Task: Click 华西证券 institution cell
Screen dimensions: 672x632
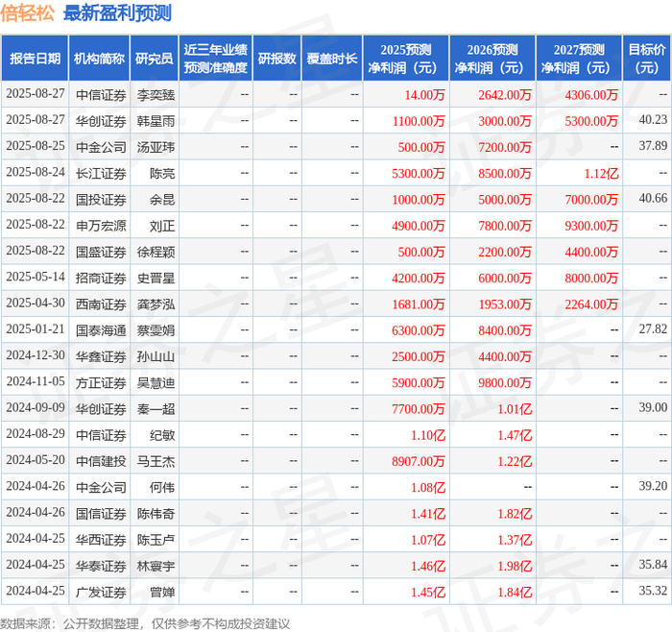Action: pos(101,540)
